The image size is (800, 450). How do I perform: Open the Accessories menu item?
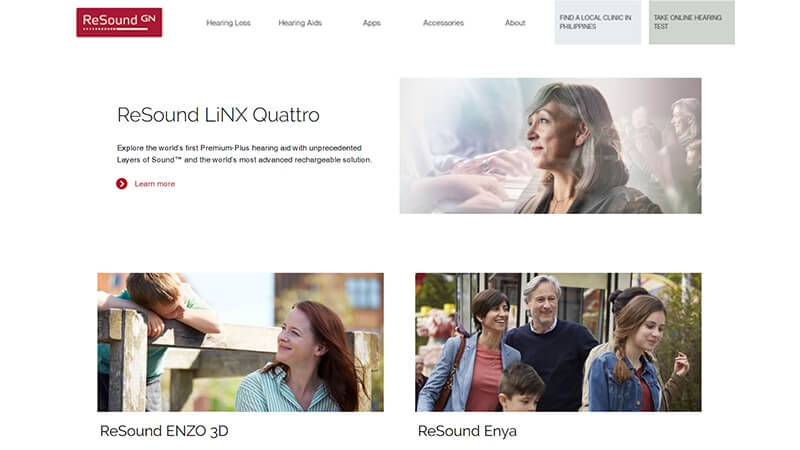click(x=443, y=23)
